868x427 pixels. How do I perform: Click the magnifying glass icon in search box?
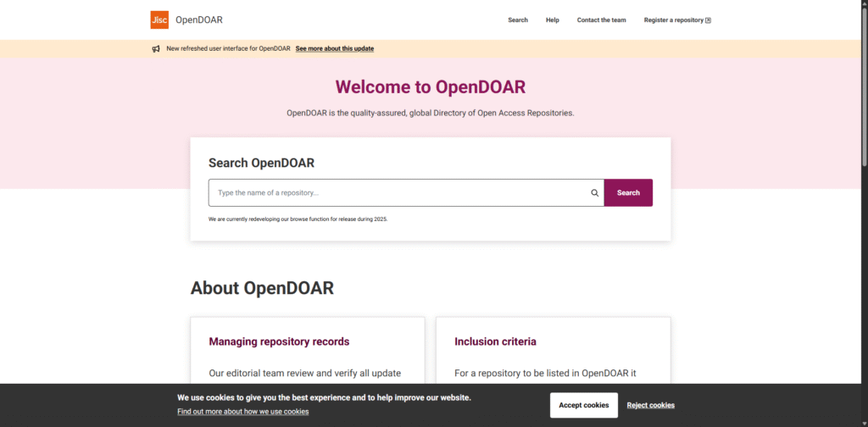point(595,193)
